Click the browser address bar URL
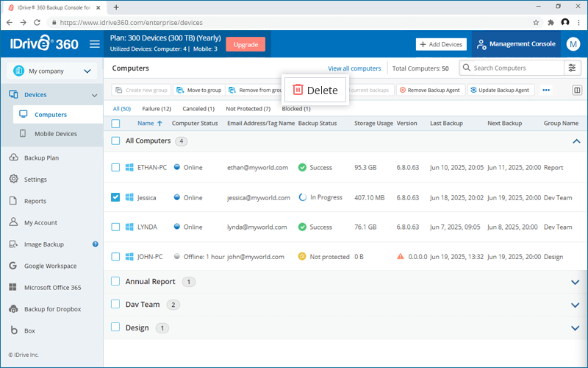This screenshot has width=588, height=368. (132, 23)
